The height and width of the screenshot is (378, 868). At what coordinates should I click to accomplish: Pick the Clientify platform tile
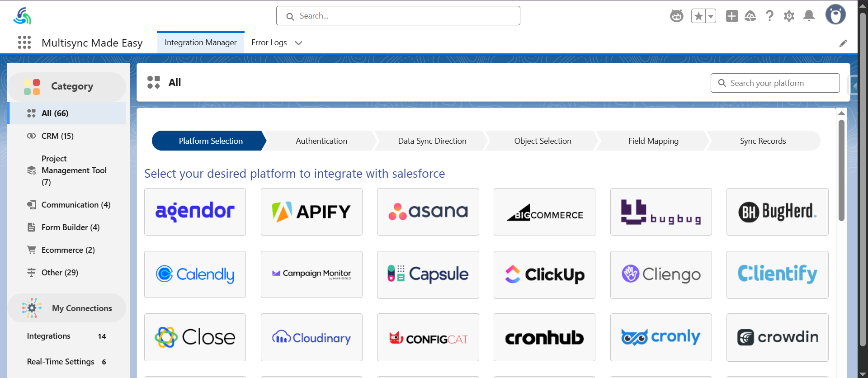(778, 274)
